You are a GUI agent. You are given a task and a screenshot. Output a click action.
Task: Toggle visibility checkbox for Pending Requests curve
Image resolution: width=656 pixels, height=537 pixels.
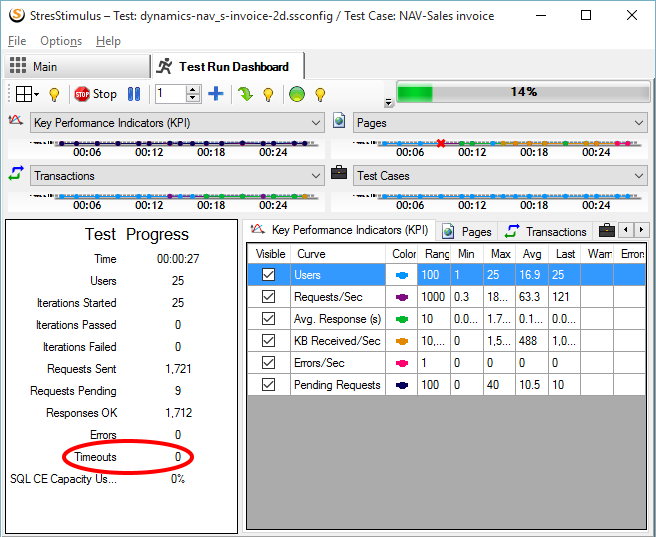(269, 385)
